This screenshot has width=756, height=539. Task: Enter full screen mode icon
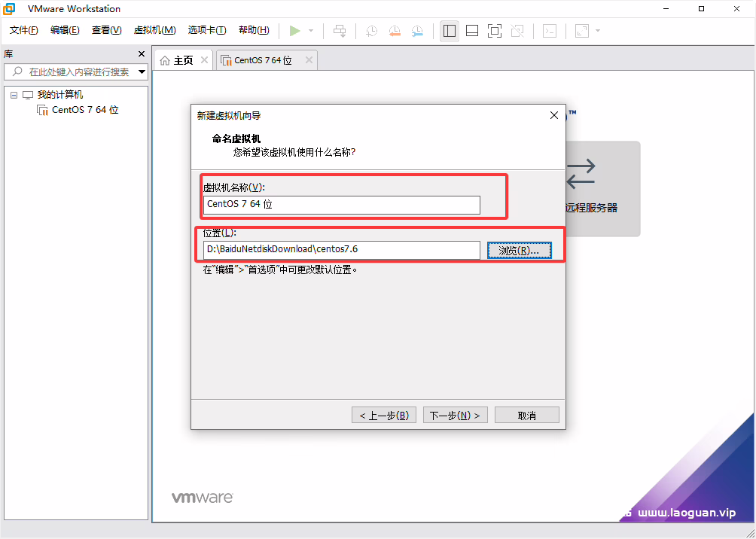coord(494,30)
